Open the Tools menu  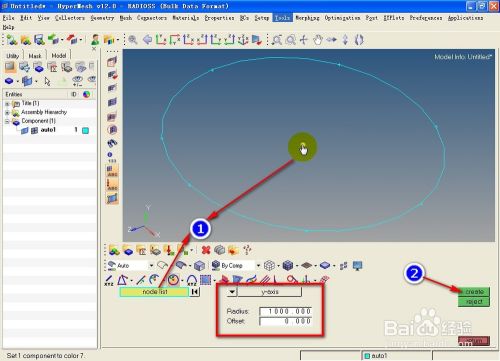pyautogui.click(x=282, y=18)
